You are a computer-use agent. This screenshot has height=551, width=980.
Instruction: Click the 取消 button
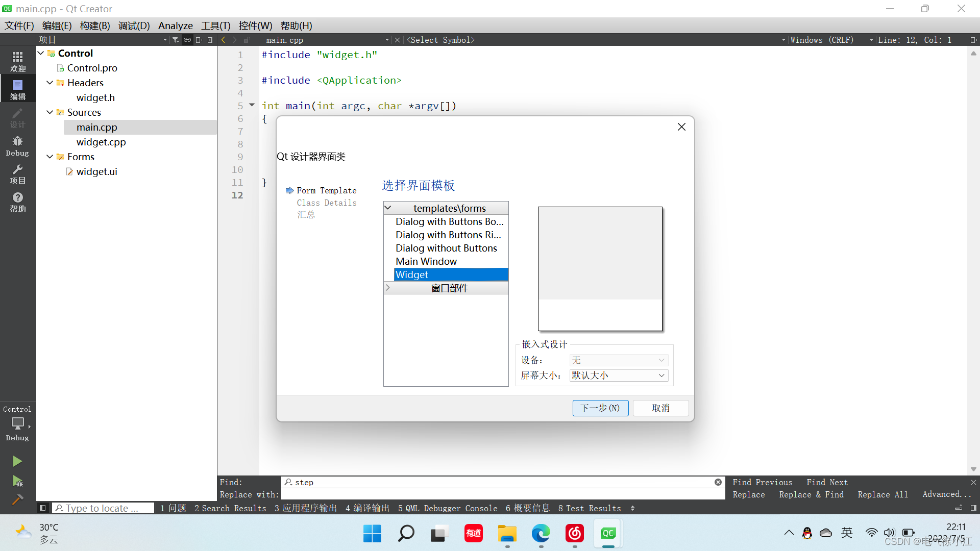click(x=661, y=408)
